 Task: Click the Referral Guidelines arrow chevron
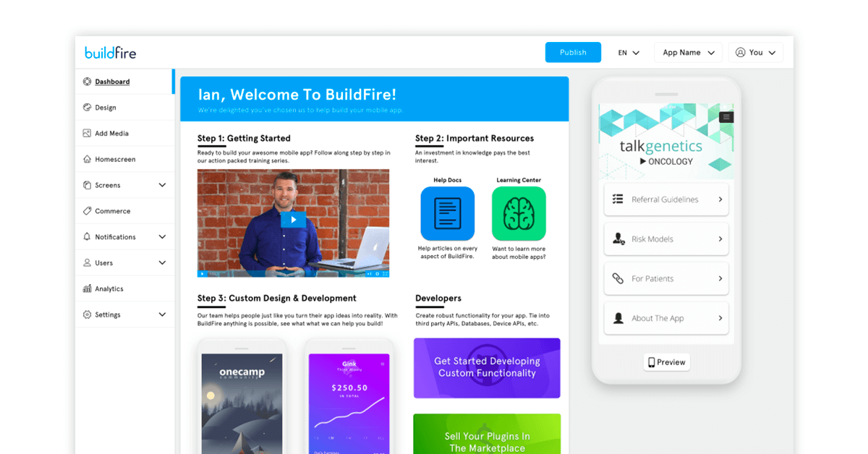click(720, 200)
